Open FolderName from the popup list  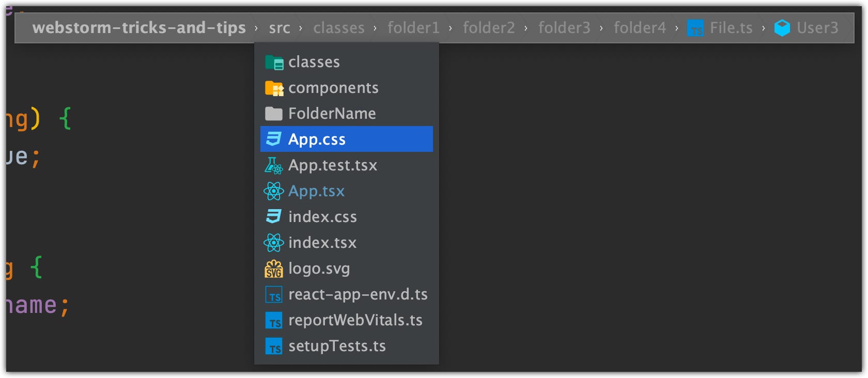[x=347, y=113]
